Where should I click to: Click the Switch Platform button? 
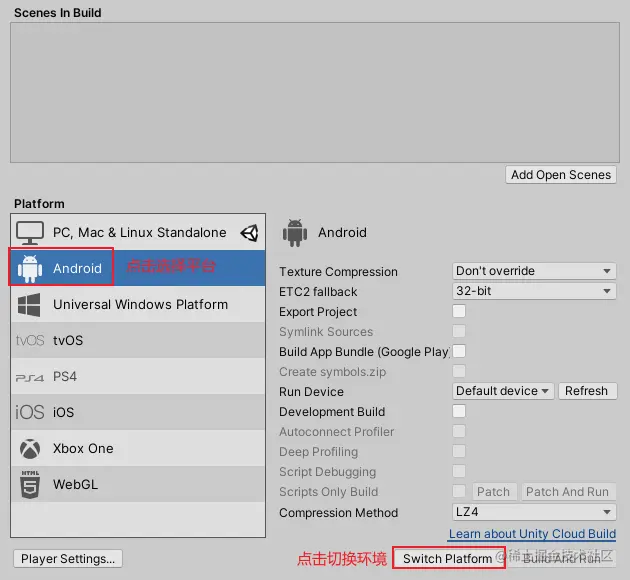(448, 559)
